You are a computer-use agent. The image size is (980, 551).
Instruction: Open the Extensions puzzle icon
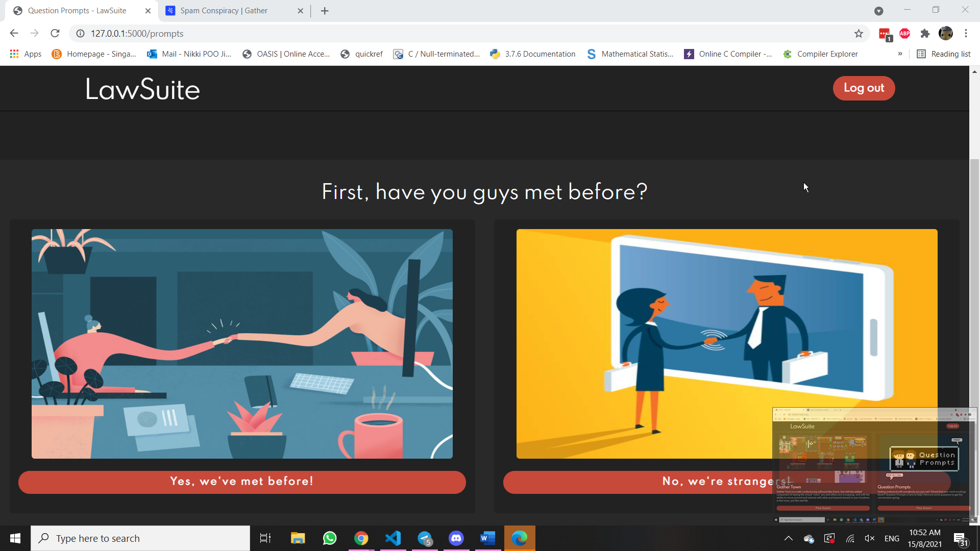pyautogui.click(x=925, y=34)
